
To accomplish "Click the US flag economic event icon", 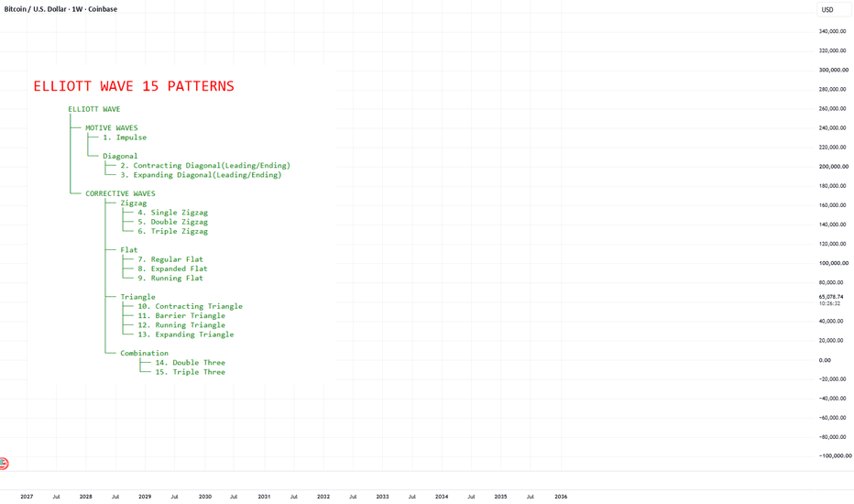I will click(4, 464).
